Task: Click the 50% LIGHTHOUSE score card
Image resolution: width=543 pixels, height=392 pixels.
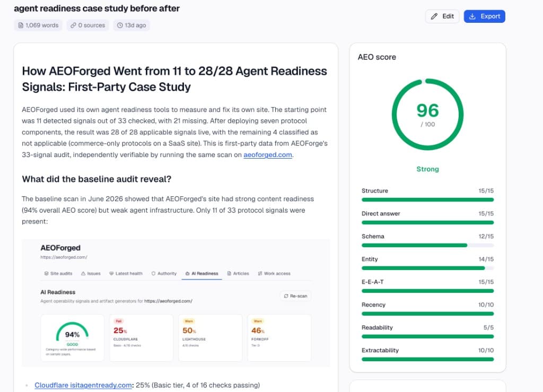Action: click(210, 338)
